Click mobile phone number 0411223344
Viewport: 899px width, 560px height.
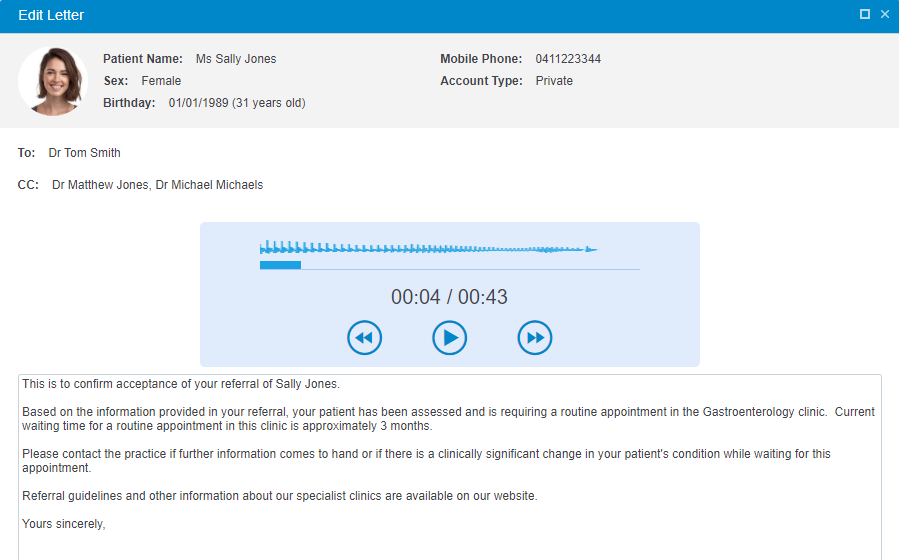(568, 59)
